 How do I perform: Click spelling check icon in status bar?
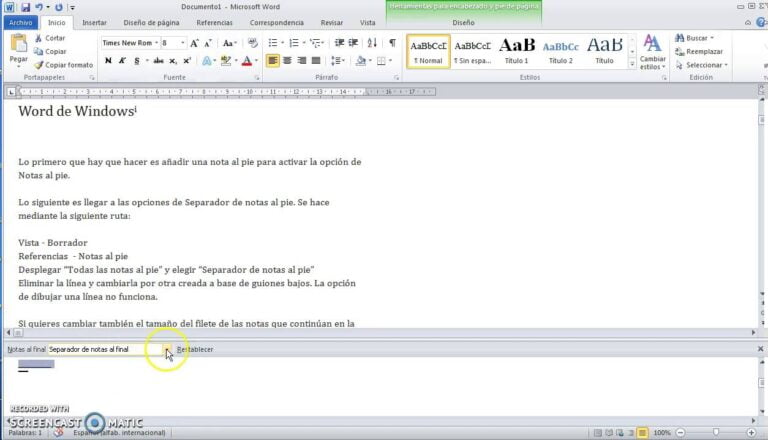(x=58, y=433)
